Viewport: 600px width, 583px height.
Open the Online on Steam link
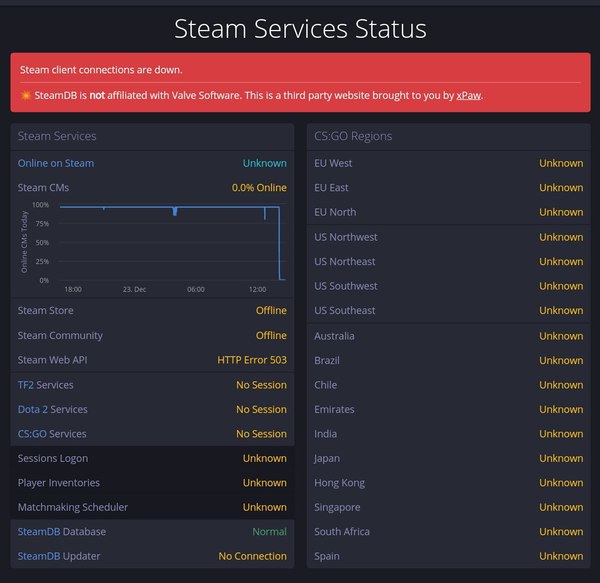56,163
